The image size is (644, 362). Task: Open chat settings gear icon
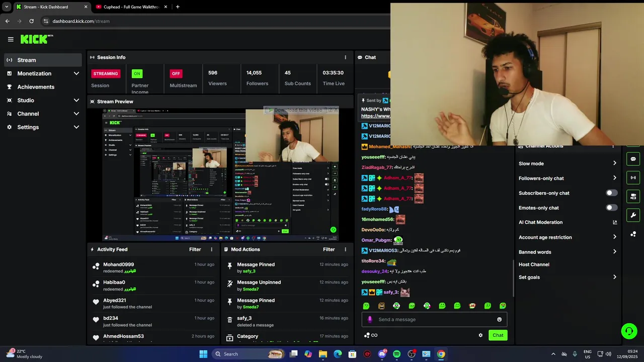[480, 335]
